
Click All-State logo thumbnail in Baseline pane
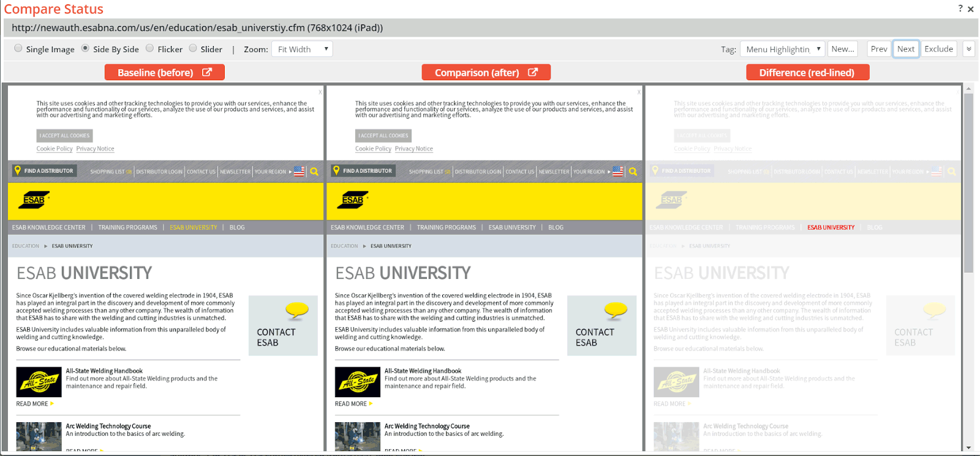pyautogui.click(x=39, y=382)
